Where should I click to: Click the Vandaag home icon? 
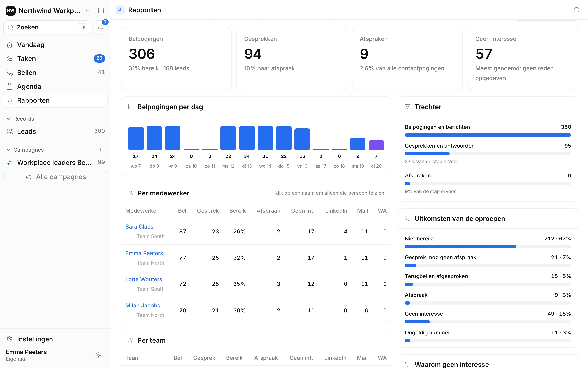coord(9,45)
